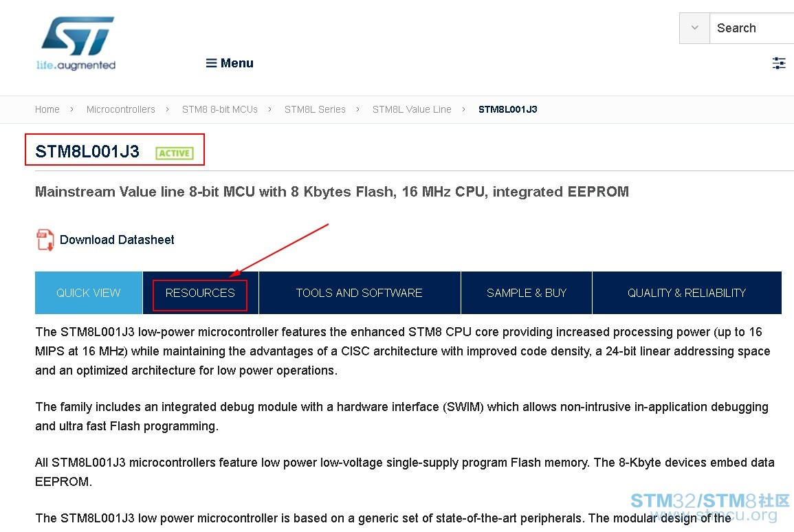794x532 pixels.
Task: Open the Quality & Reliability tab
Action: click(x=687, y=293)
